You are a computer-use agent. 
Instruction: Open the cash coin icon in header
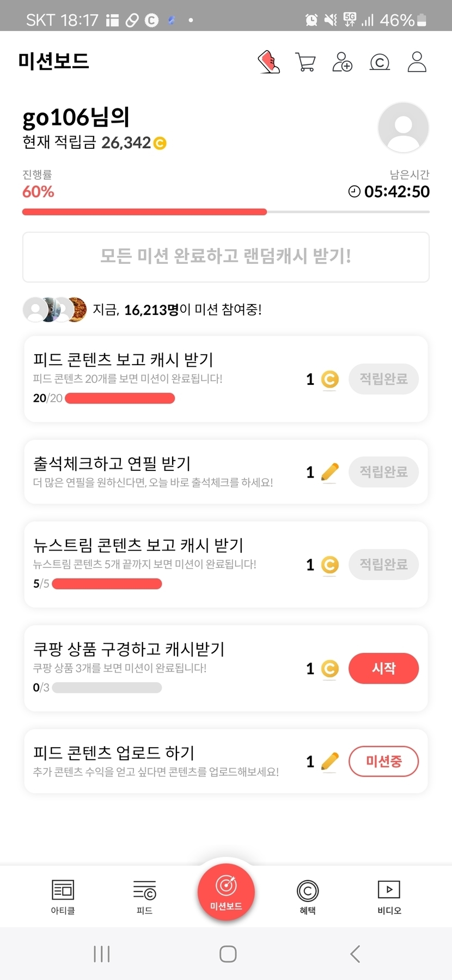pyautogui.click(x=380, y=62)
